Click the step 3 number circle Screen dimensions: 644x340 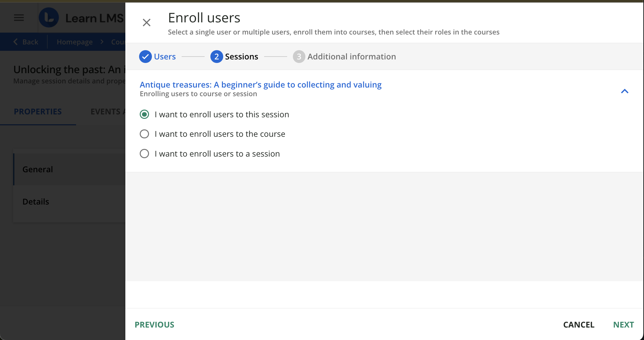[x=299, y=57]
